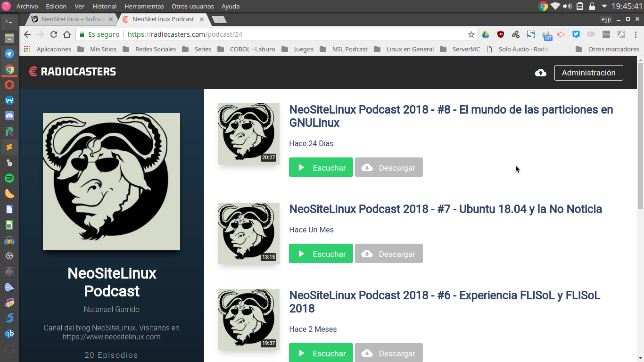644x362 pixels.
Task: Open the Historial menu
Action: (104, 6)
